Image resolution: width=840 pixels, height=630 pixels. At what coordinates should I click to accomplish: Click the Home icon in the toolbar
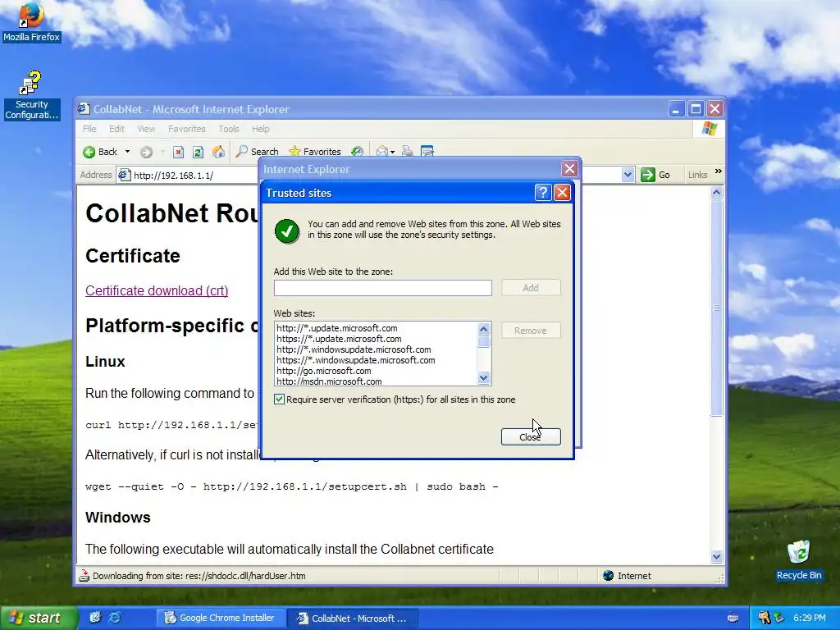218,152
